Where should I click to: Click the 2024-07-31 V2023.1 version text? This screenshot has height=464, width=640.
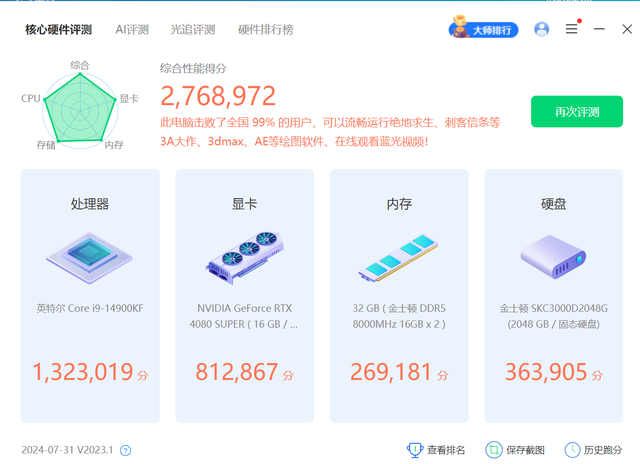67,450
